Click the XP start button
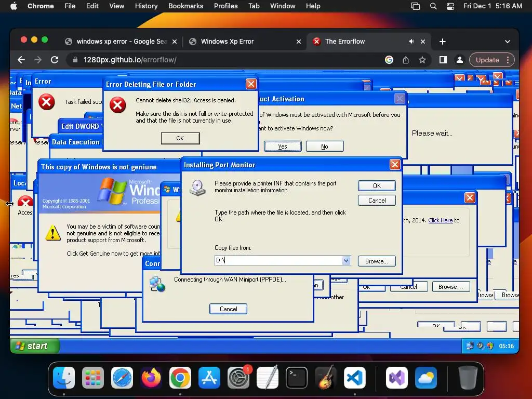This screenshot has width=532, height=399. pyautogui.click(x=35, y=346)
